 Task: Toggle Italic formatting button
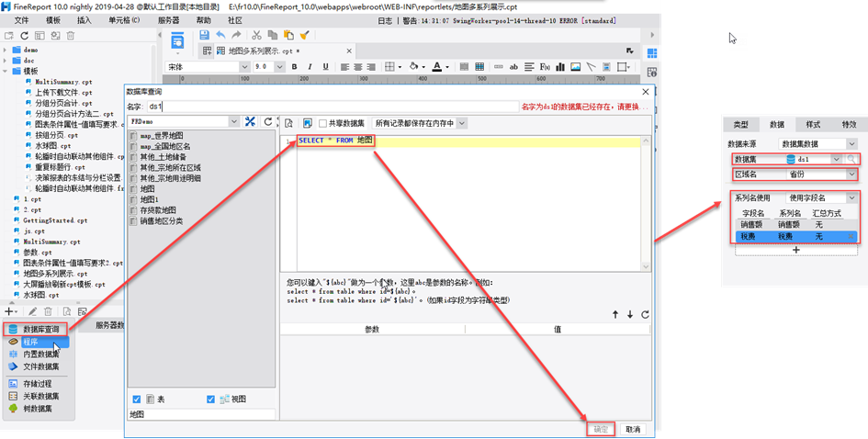310,66
